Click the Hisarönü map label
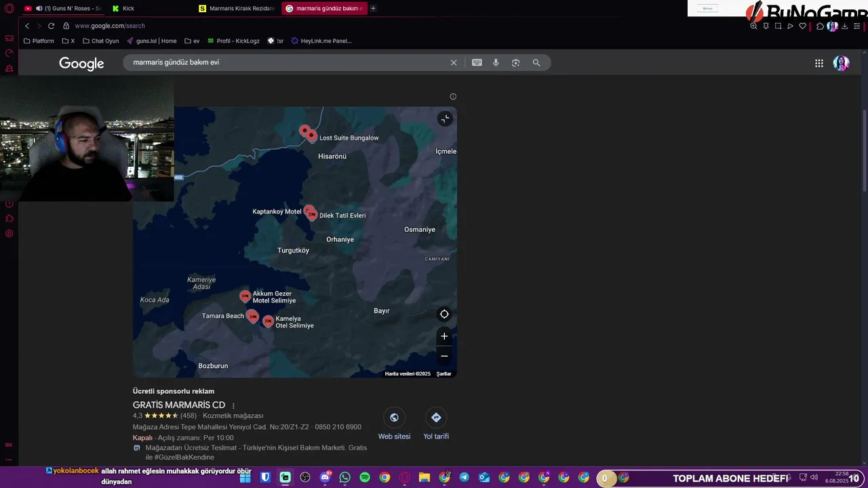The image size is (868, 488). (x=332, y=157)
